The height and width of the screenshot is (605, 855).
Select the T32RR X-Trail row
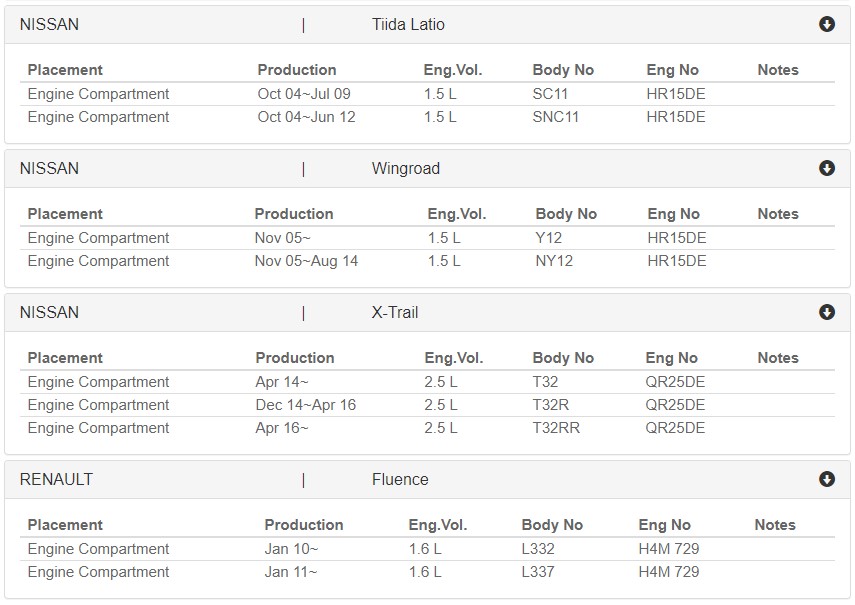pos(428,428)
